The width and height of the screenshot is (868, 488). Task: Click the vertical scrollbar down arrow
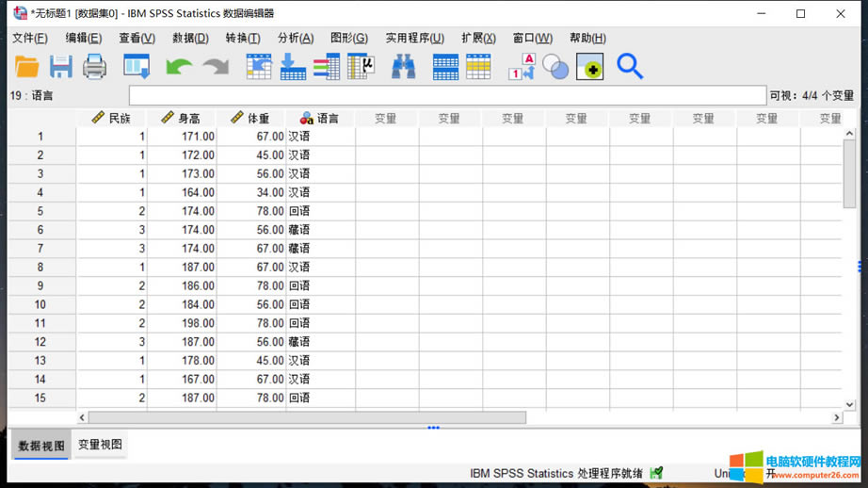click(849, 405)
